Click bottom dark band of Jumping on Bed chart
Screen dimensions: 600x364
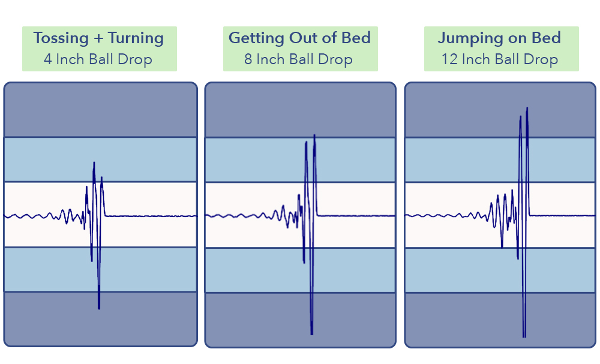click(x=456, y=319)
